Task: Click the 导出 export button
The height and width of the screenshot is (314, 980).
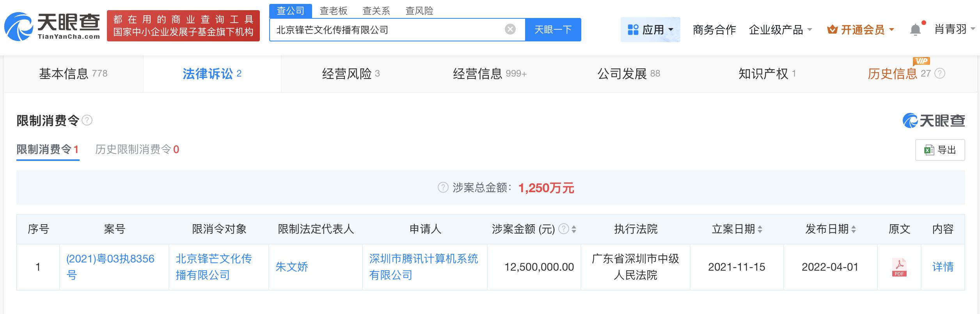Action: pyautogui.click(x=940, y=150)
